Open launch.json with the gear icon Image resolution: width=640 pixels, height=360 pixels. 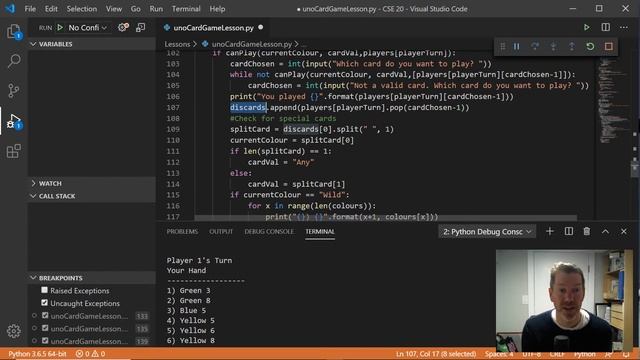coord(122,27)
